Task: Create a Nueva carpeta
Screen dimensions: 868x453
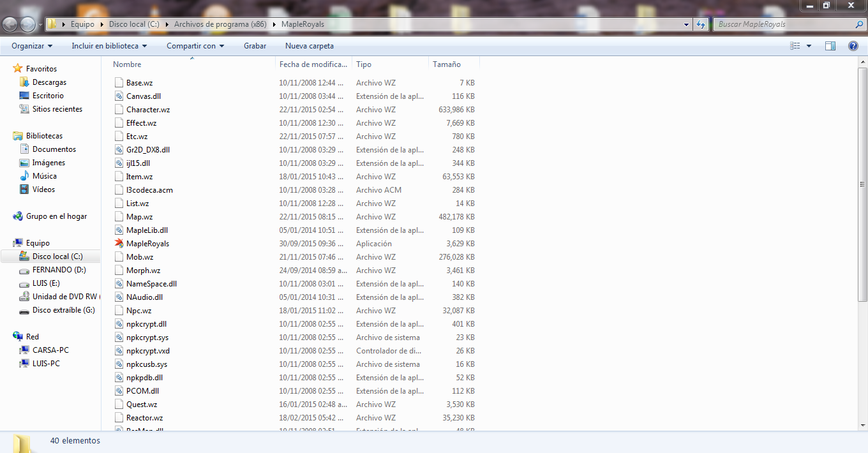Action: coord(310,46)
